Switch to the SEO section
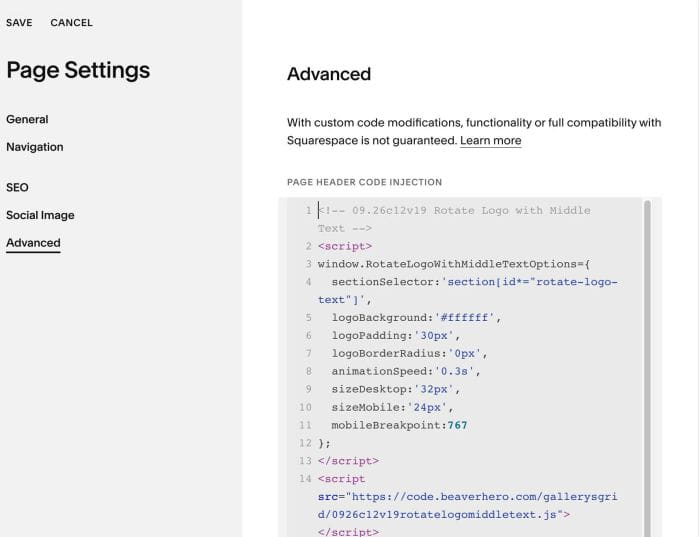 [x=17, y=187]
